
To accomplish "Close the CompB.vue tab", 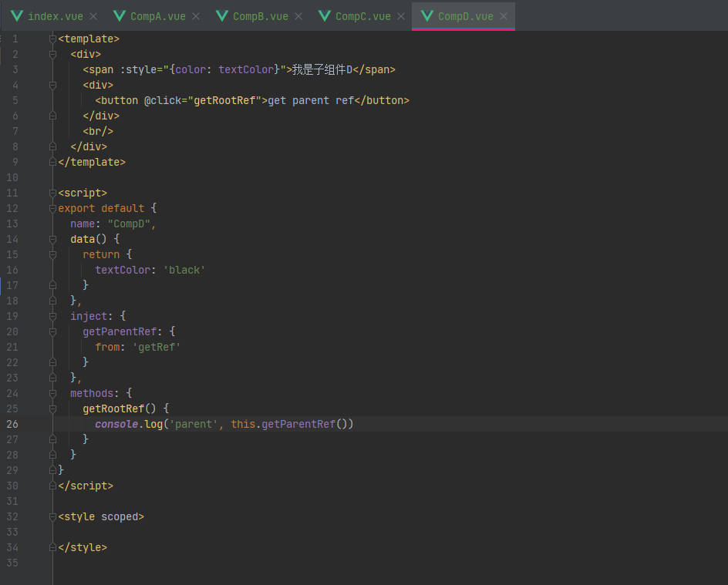I will click(x=298, y=16).
